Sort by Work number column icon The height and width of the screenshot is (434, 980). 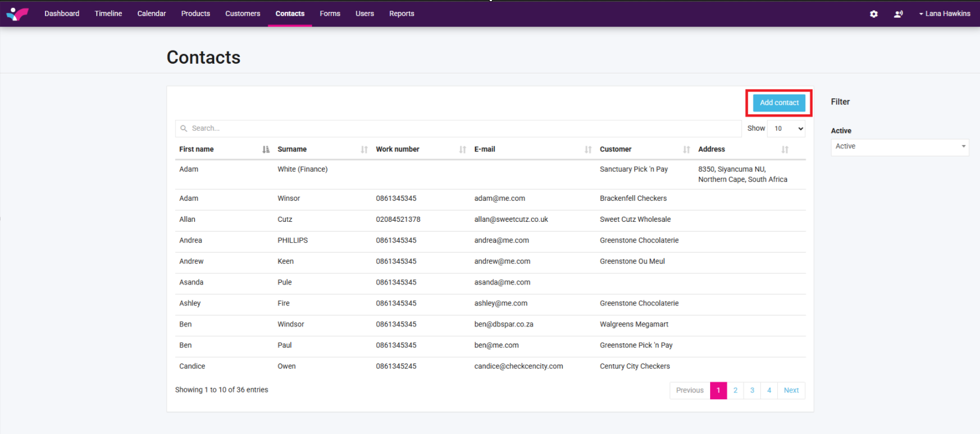point(462,150)
